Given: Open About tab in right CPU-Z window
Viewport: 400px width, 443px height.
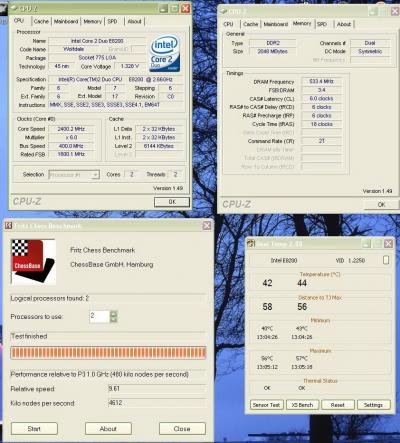Looking at the screenshot, I should (x=344, y=24).
